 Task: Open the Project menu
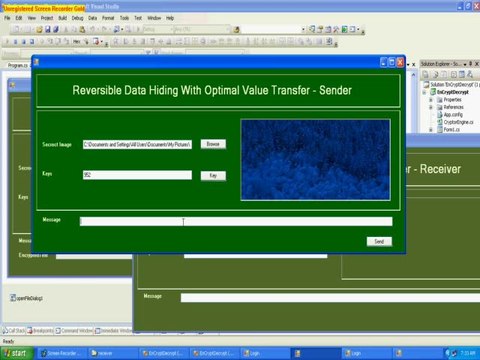pos(47,18)
